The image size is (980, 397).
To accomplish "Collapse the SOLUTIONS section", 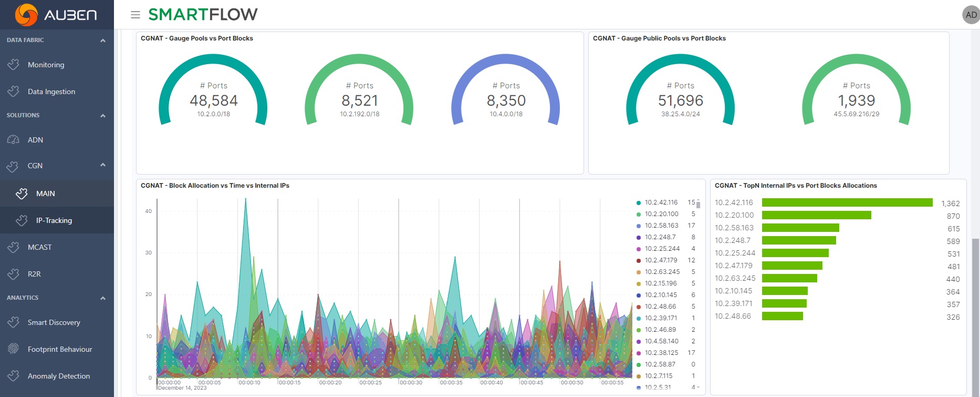I will (x=103, y=116).
